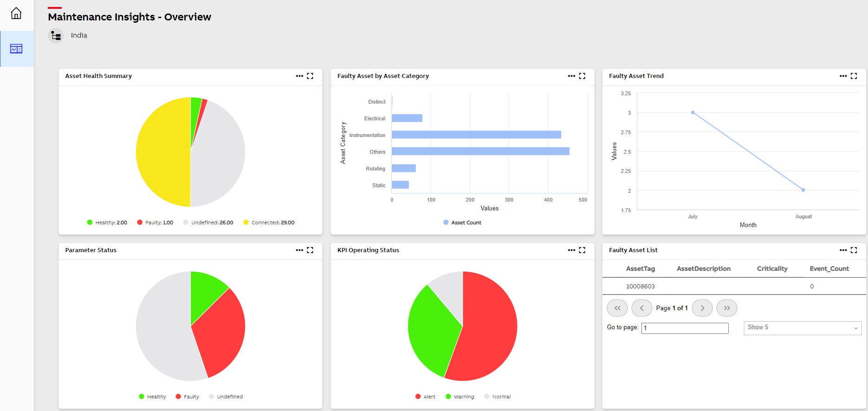Enlarge the KPI Operating Status widget

pyautogui.click(x=582, y=250)
